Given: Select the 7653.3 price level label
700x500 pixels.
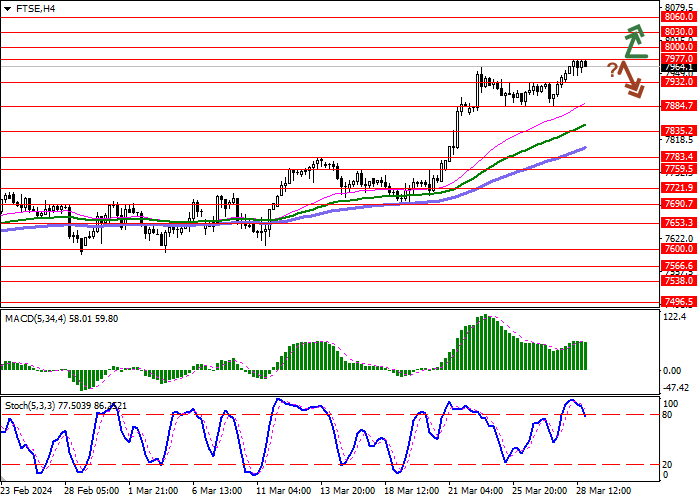Looking at the screenshot, I should [x=679, y=223].
